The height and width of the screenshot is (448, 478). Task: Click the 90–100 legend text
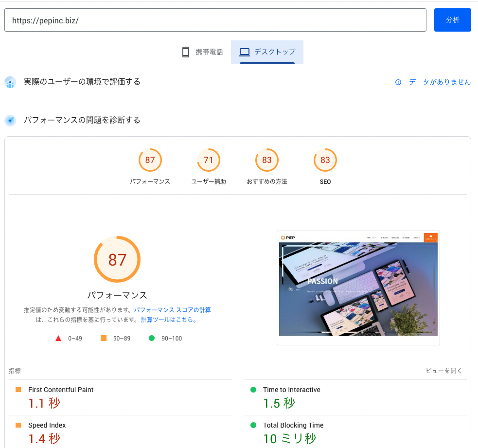[x=172, y=338]
